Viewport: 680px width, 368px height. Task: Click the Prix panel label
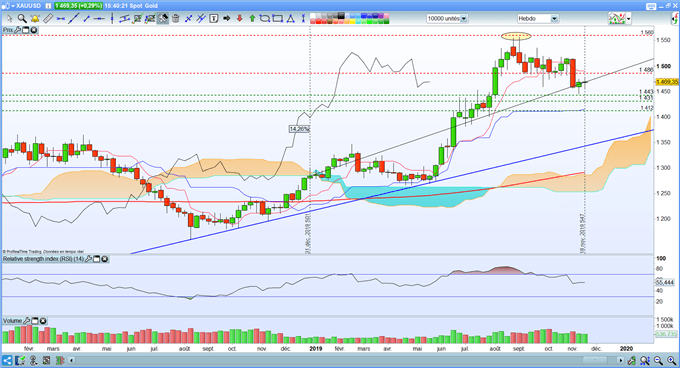click(x=8, y=30)
